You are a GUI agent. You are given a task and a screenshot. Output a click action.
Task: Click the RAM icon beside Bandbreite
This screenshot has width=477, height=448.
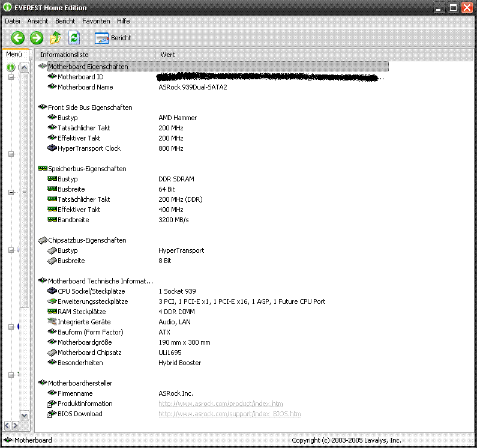52,219
